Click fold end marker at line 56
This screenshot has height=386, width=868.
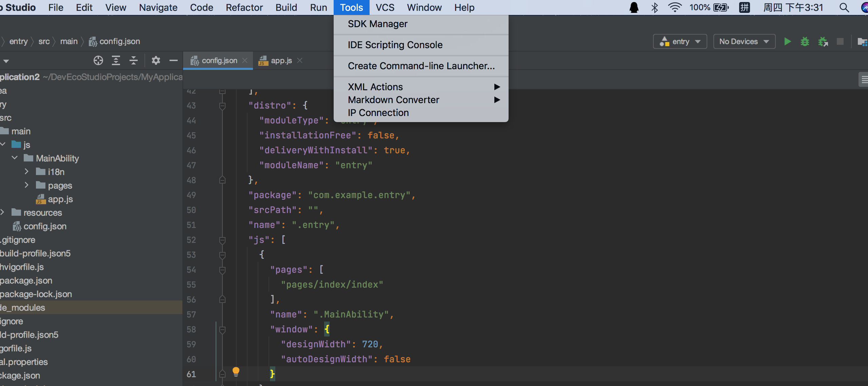[x=222, y=299]
